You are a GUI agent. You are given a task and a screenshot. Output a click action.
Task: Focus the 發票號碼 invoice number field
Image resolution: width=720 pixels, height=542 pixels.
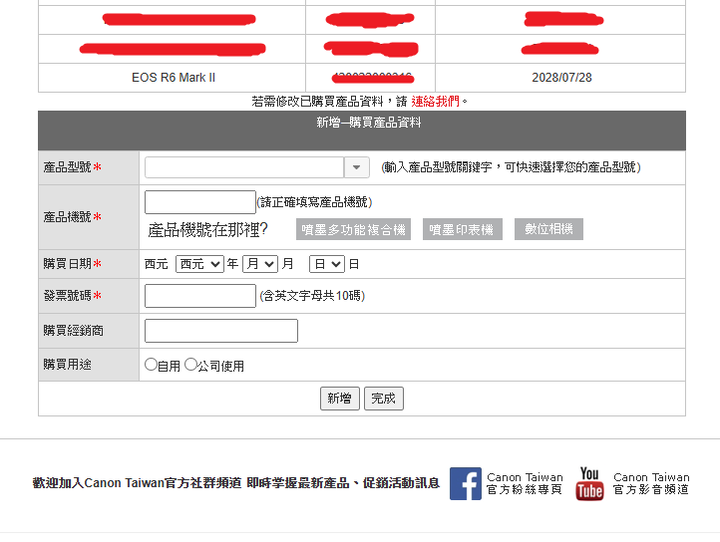[x=200, y=296]
